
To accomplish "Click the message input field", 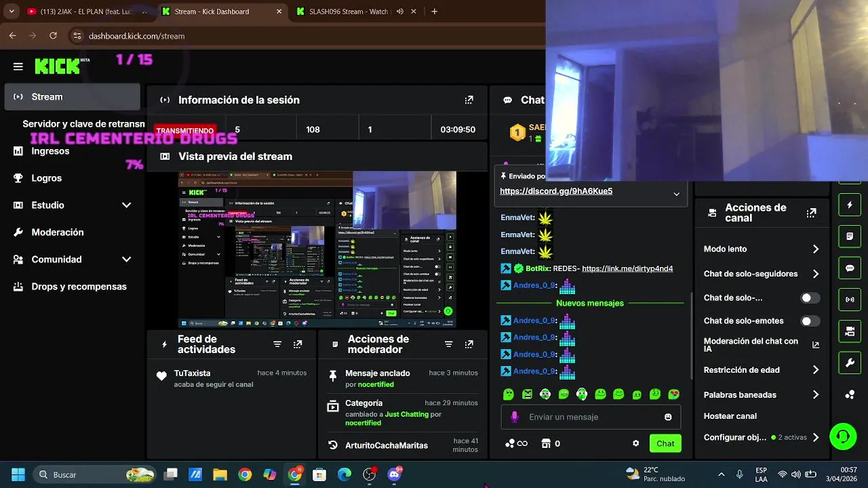I will tap(591, 417).
